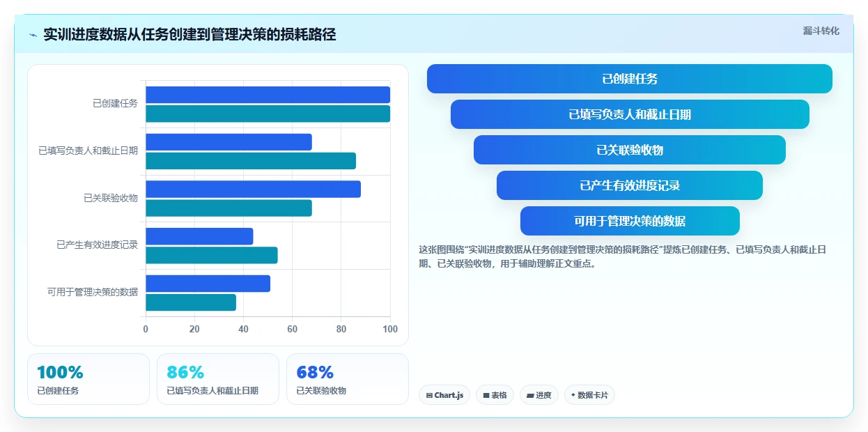Image resolution: width=868 pixels, height=432 pixels.
Task: Click the blue bar for 已产生有效进度记录
Action: click(x=199, y=236)
